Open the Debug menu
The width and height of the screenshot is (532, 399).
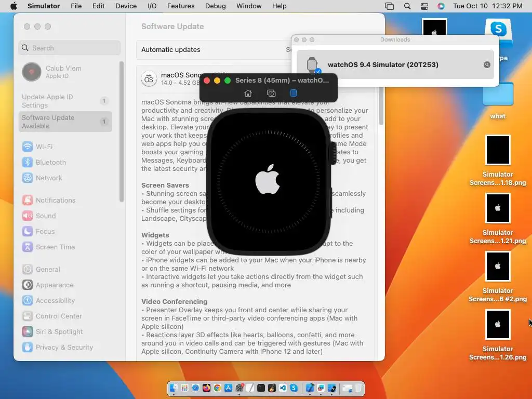(216, 6)
